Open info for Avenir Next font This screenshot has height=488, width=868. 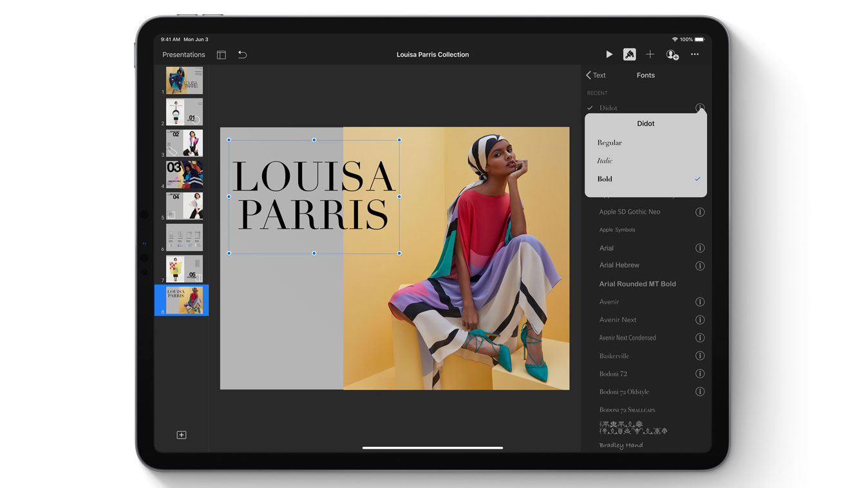coord(700,320)
